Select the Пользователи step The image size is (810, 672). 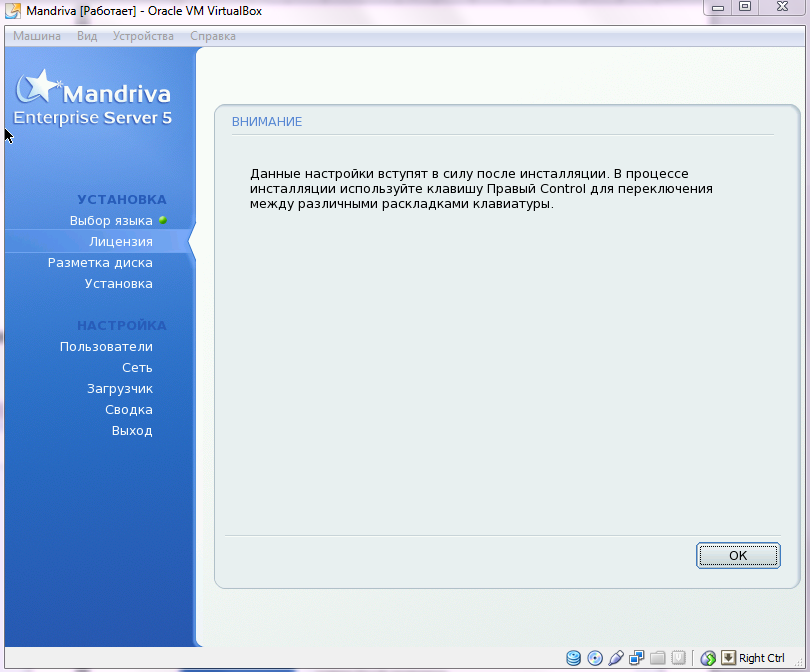click(106, 347)
